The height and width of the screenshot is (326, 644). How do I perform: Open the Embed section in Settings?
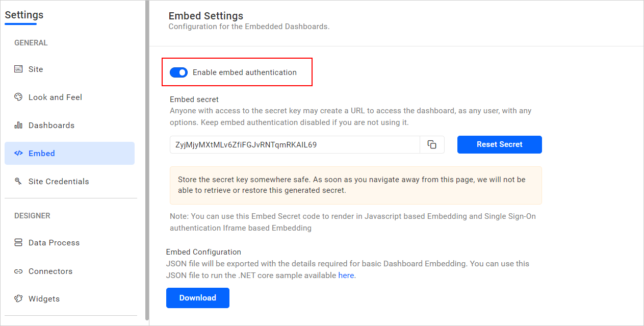tap(42, 153)
